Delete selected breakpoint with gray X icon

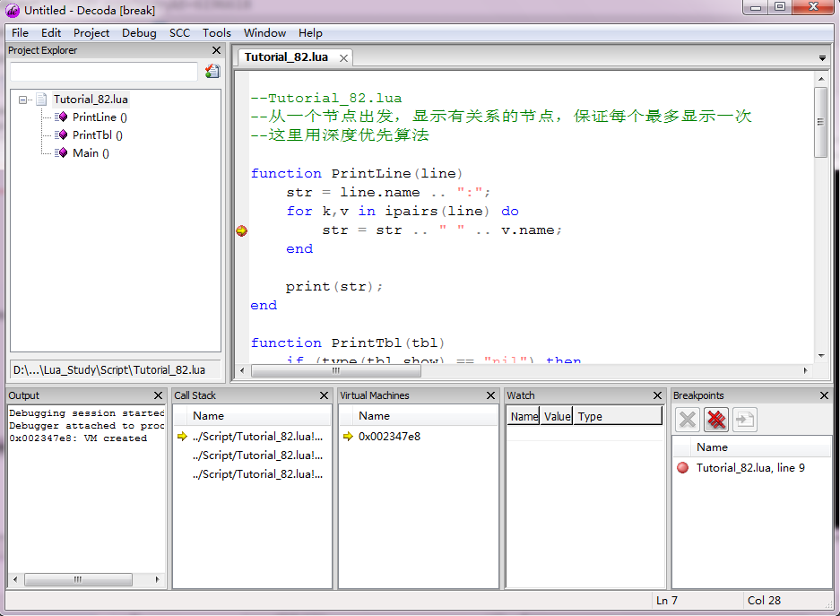pyautogui.click(x=688, y=420)
